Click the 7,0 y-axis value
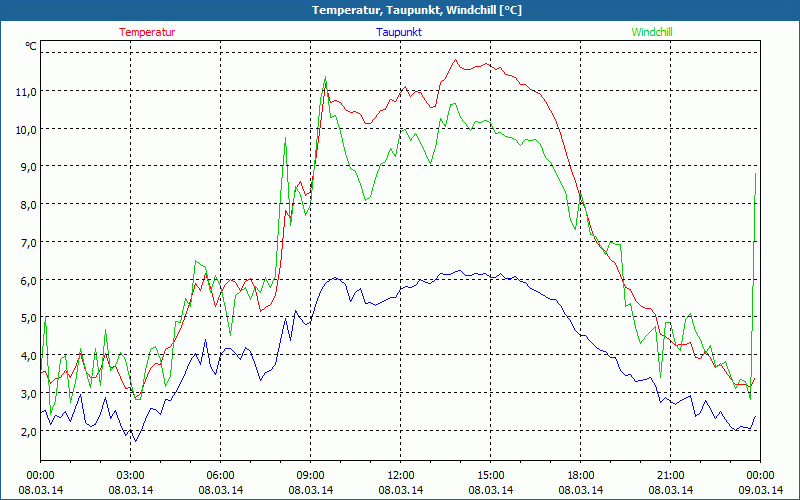The height and width of the screenshot is (500, 800). click(x=29, y=243)
